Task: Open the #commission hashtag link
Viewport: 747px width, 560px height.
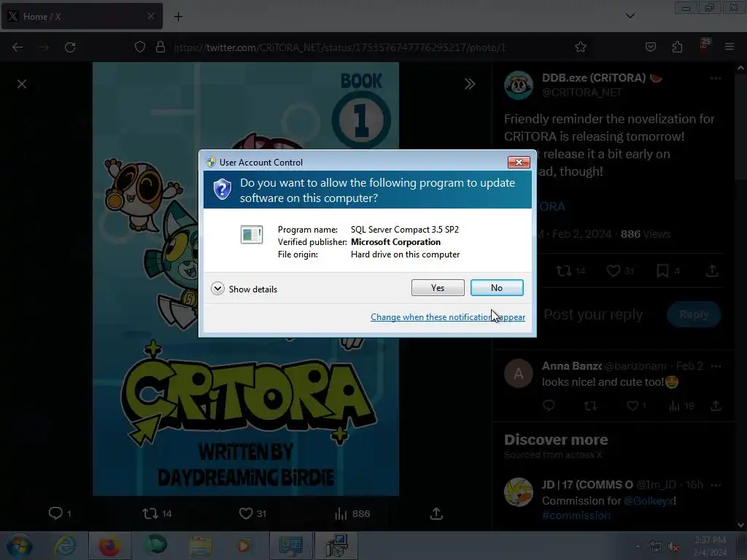Action: point(576,516)
